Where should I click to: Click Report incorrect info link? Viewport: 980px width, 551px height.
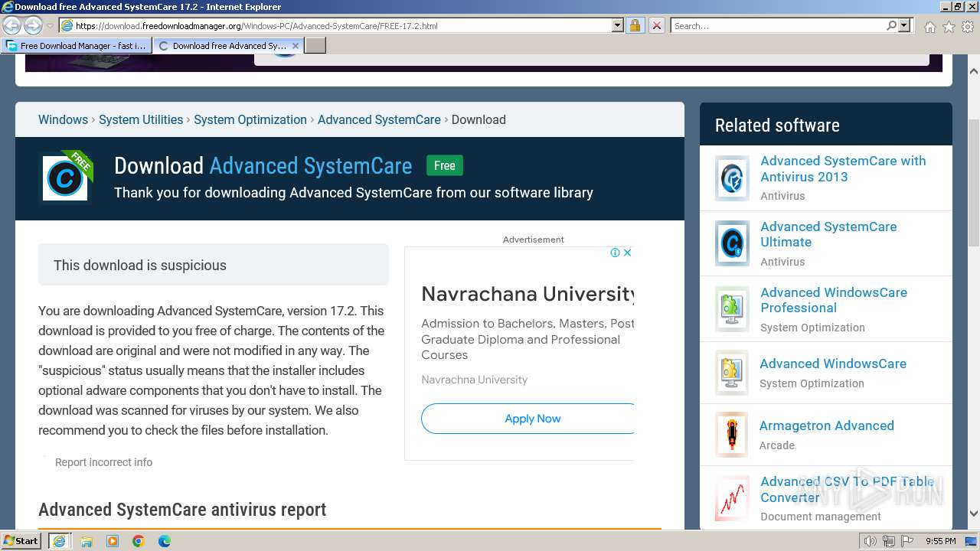103,462
